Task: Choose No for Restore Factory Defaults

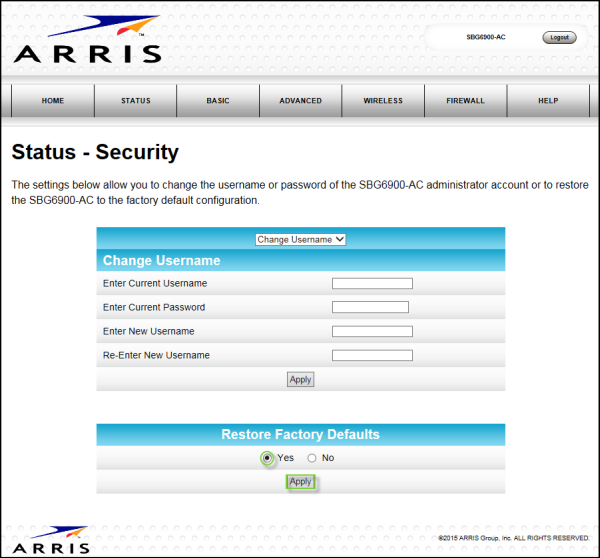Action: 312,458
